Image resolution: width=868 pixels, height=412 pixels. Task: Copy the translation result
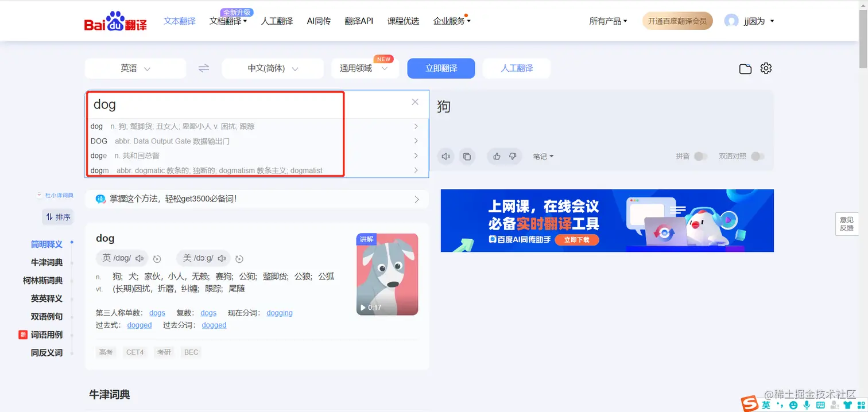click(x=467, y=156)
